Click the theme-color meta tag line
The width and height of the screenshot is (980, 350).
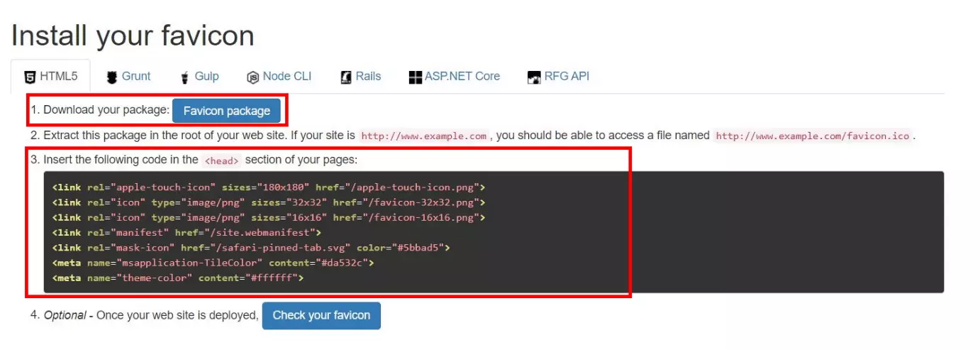click(x=177, y=278)
